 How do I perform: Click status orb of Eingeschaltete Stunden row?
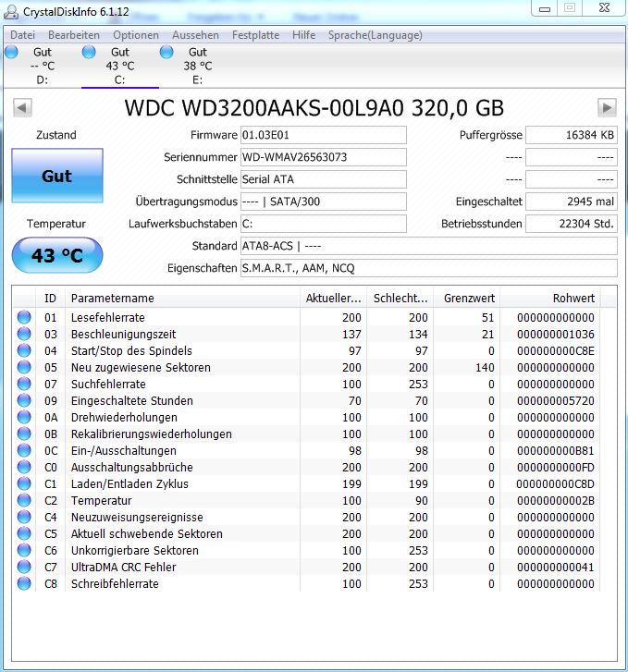(x=24, y=400)
